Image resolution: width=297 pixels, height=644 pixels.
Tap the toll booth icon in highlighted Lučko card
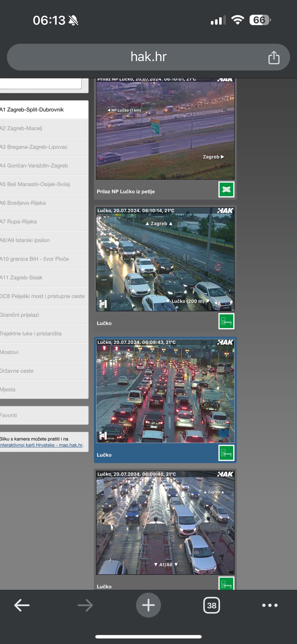tap(226, 453)
